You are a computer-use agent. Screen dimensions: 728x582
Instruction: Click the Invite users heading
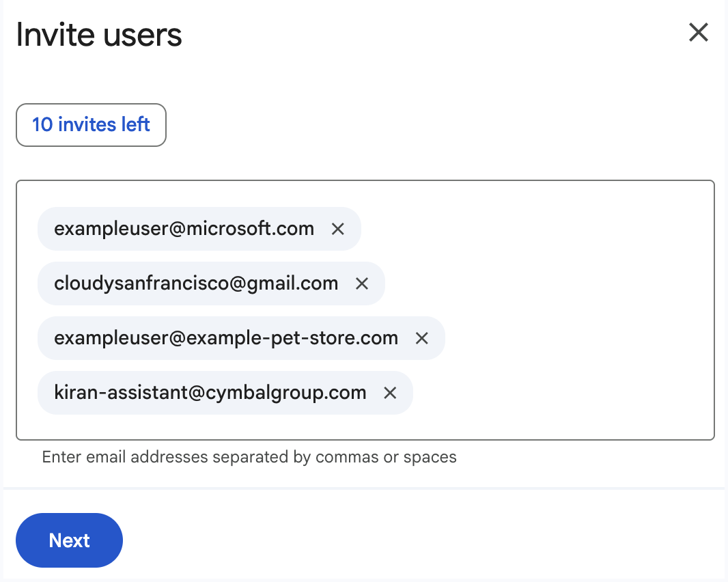tap(99, 34)
